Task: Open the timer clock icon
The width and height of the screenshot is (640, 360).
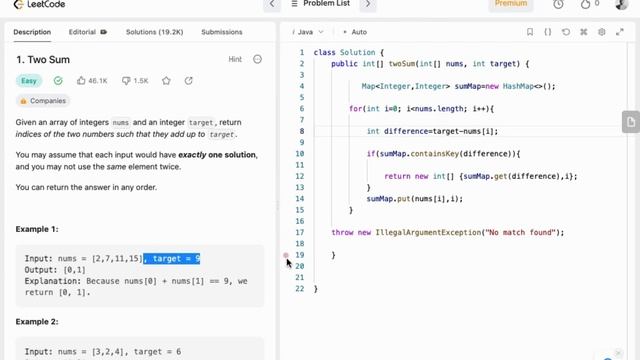Action: [x=558, y=4]
